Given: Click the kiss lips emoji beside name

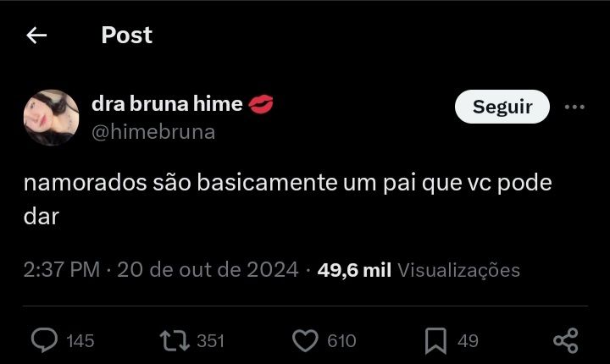Looking at the screenshot, I should pyautogui.click(x=261, y=104).
